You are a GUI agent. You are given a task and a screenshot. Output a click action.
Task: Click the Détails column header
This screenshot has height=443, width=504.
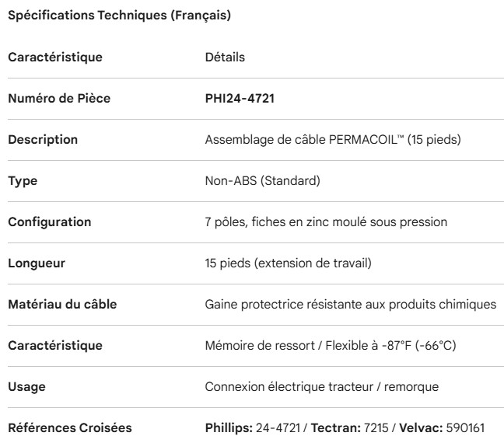[x=224, y=58]
